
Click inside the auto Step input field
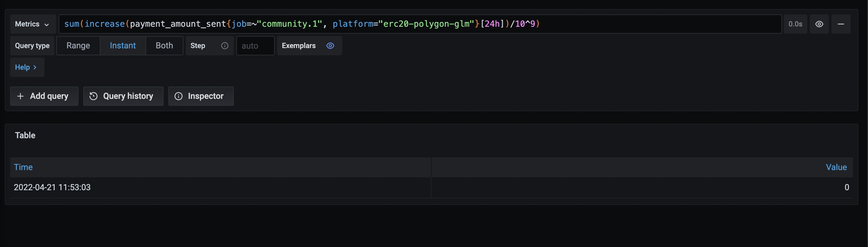(255, 45)
